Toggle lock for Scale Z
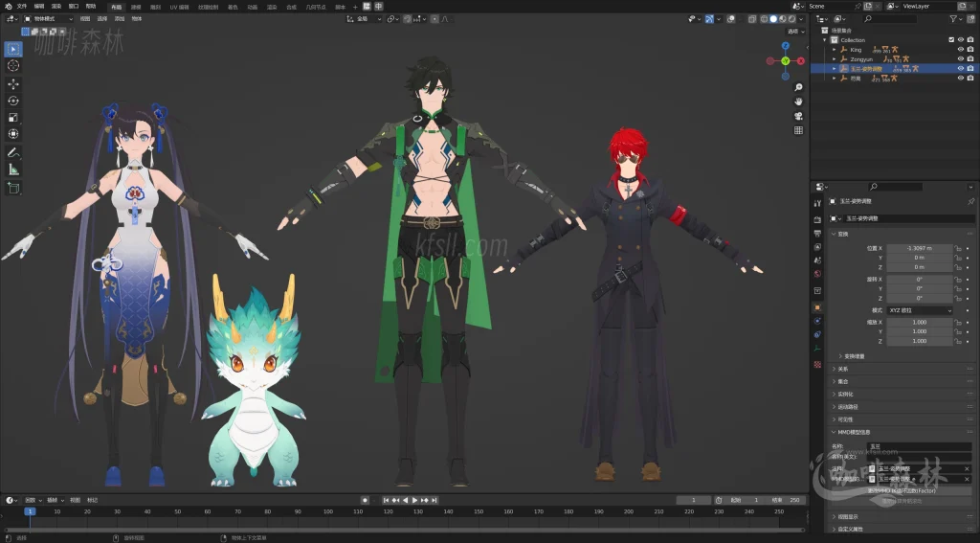 (x=957, y=341)
